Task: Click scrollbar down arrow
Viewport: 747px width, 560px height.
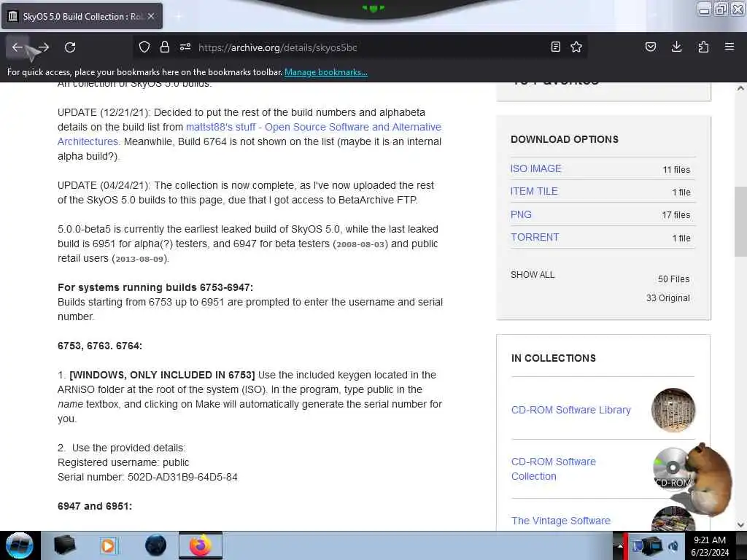Action: 740,525
